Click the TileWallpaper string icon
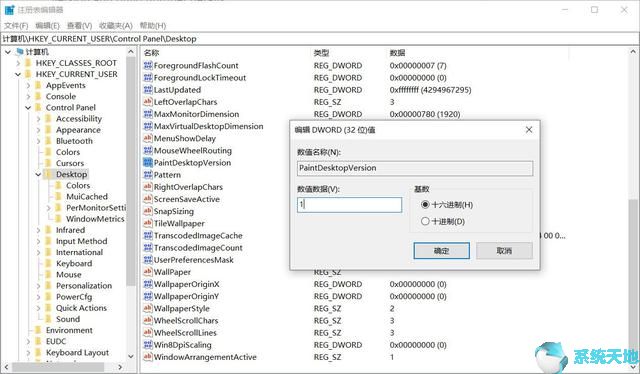Viewport: 640px width, 374px height. 148,223
